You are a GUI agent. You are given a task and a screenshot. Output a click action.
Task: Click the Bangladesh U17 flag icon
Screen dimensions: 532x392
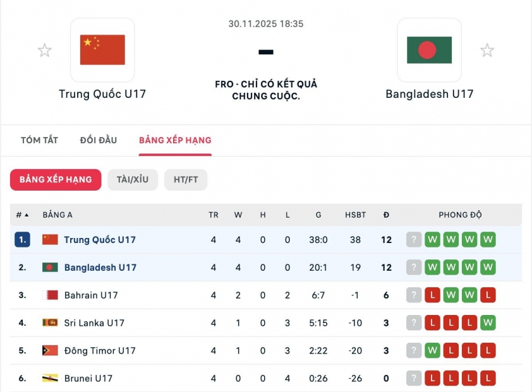click(49, 267)
